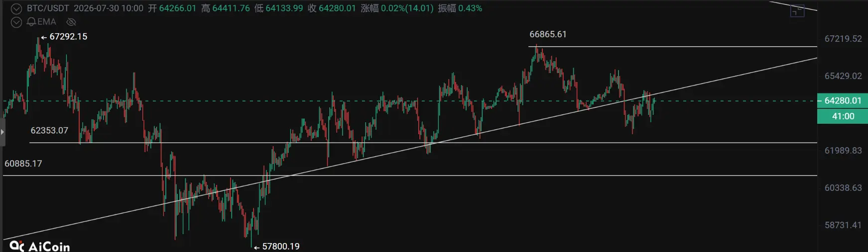Click the 61989.83 price axis label
Viewport: 868px width, 252px height.
pyautogui.click(x=843, y=151)
